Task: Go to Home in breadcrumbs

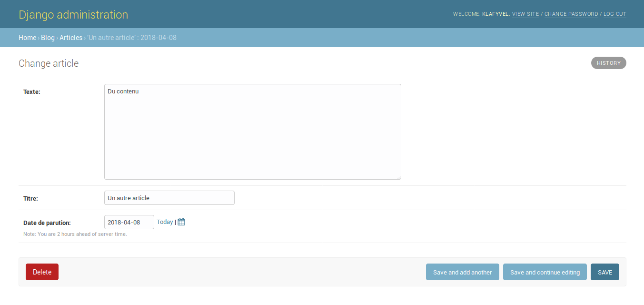Action: [27, 38]
